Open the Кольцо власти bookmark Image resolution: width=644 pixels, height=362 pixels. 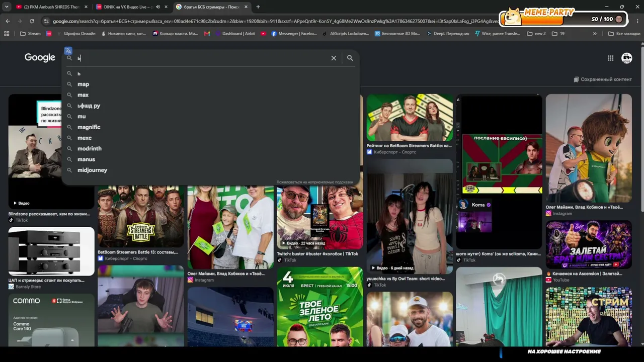(x=176, y=34)
